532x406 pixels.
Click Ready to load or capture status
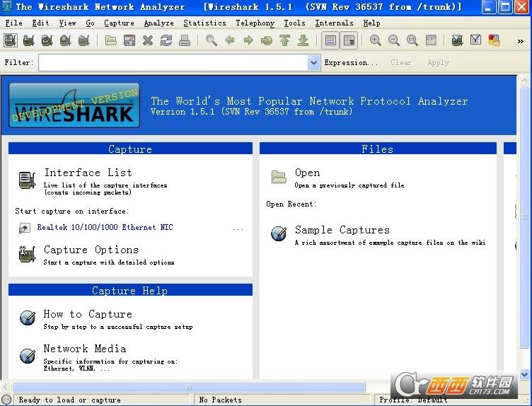tap(69, 400)
